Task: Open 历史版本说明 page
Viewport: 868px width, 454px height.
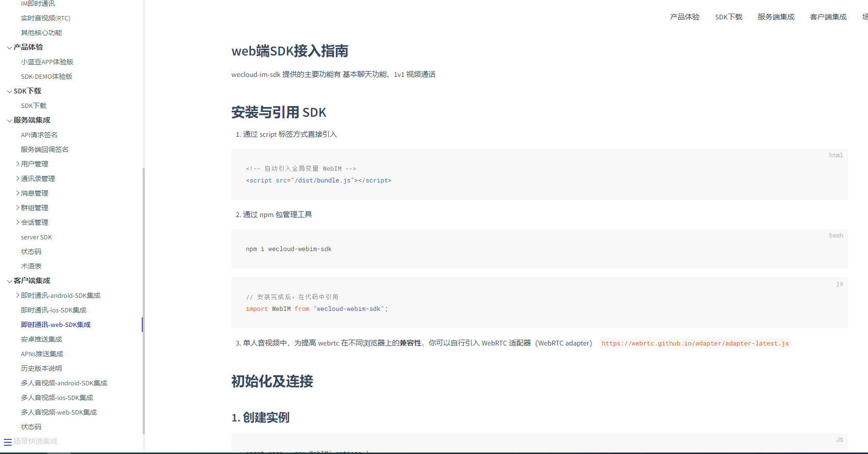Action: click(41, 368)
